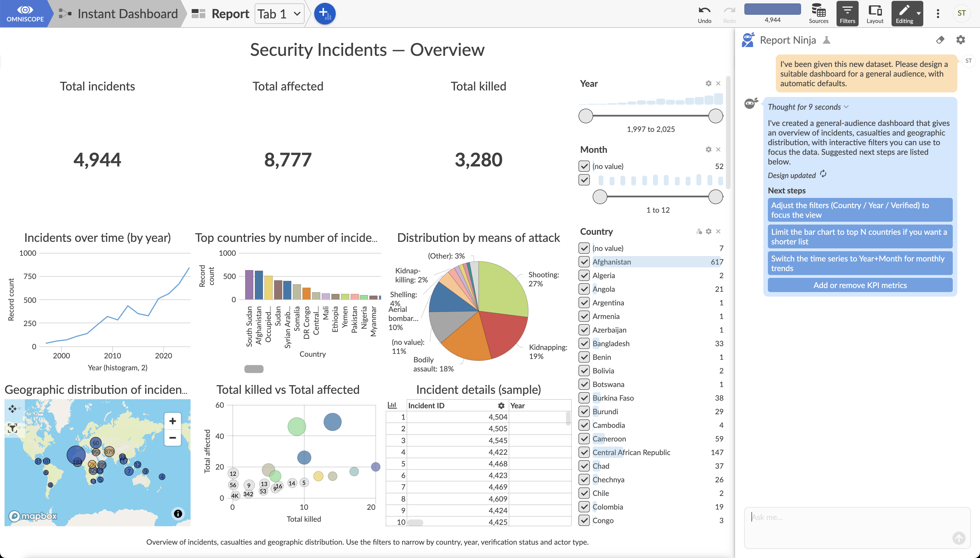This screenshot has height=558, width=980.
Task: Open the Sources database icon
Action: (818, 10)
